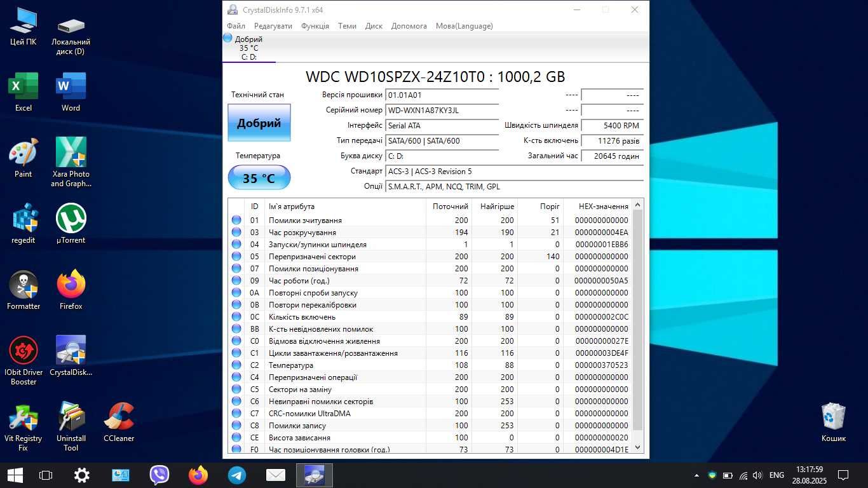868x488 pixels.
Task: Open the notification center icon
Action: 843,475
